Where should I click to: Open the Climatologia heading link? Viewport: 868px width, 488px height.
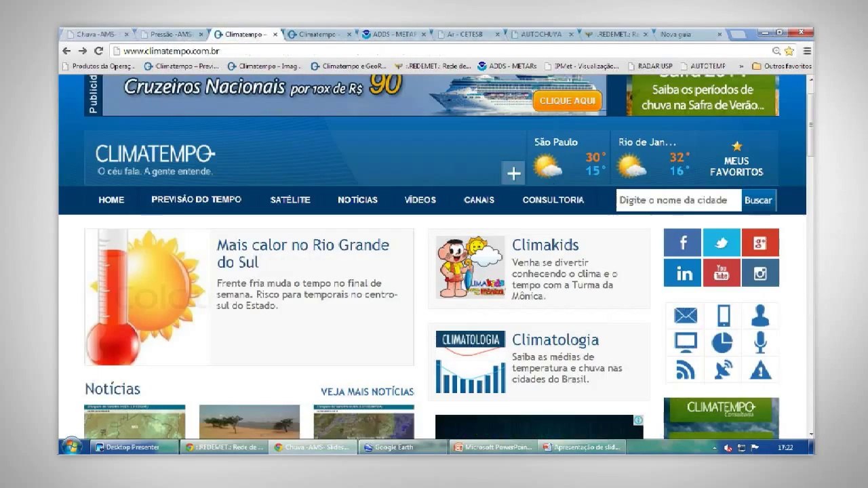pos(555,340)
